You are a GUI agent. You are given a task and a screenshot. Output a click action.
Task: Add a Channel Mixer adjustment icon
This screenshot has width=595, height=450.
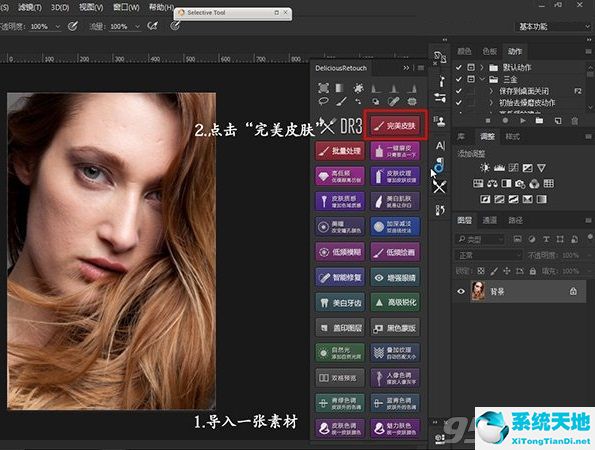(x=534, y=184)
